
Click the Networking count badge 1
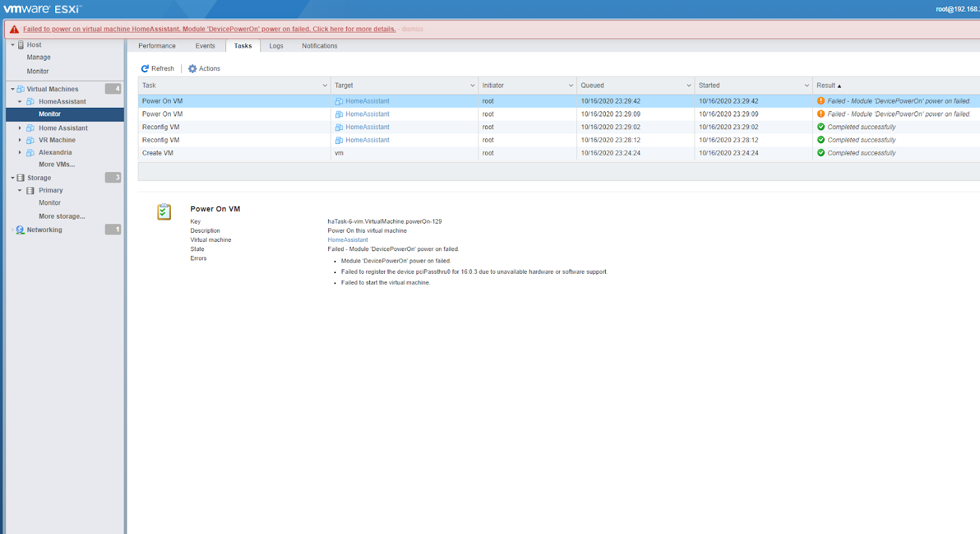pyautogui.click(x=113, y=230)
